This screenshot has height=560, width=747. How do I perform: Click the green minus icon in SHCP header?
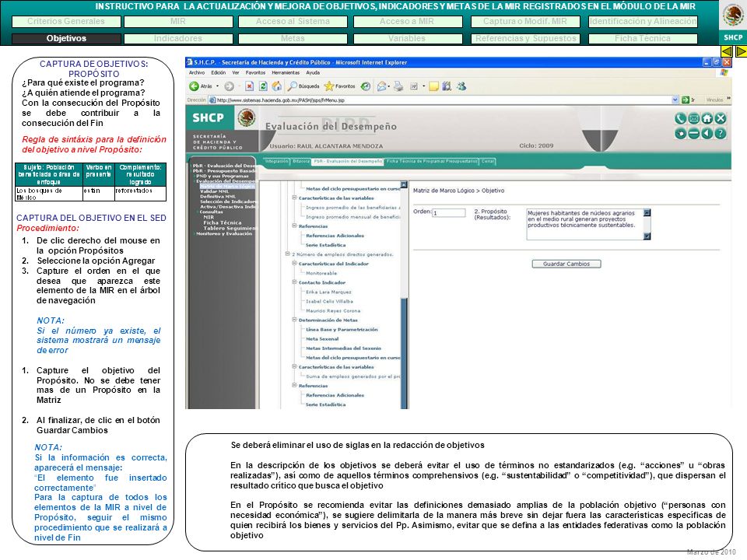tap(693, 134)
